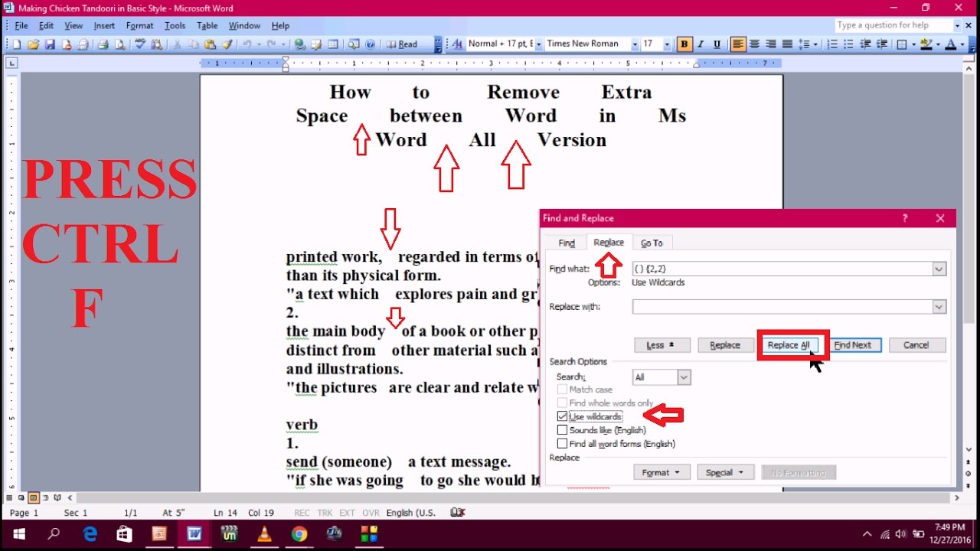Justify the text alignment

(787, 44)
